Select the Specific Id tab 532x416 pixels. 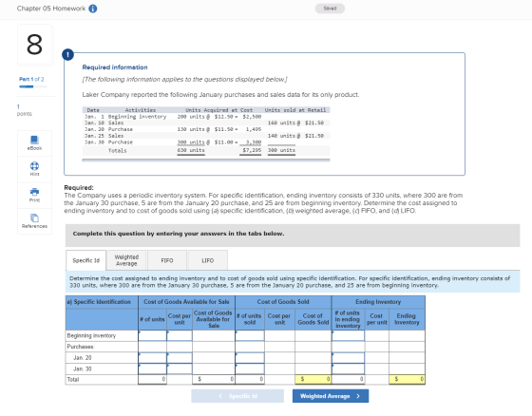coord(85,260)
